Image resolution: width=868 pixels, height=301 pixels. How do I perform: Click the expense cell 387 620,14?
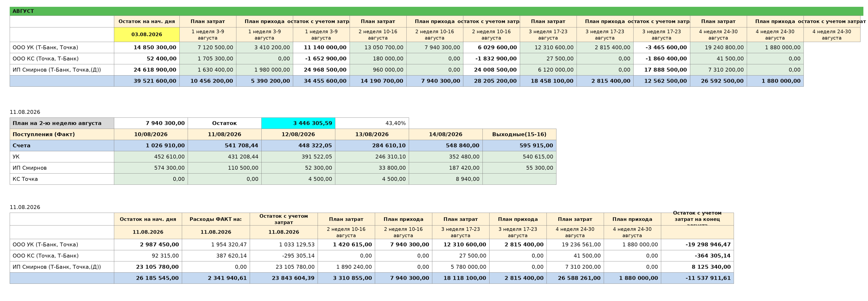pyautogui.click(x=216, y=256)
